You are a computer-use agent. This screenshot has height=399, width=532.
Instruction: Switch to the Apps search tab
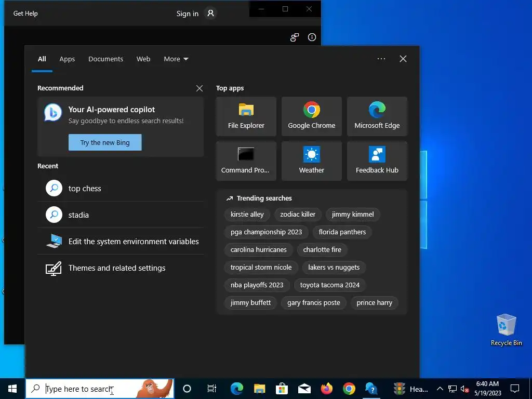coord(67,59)
